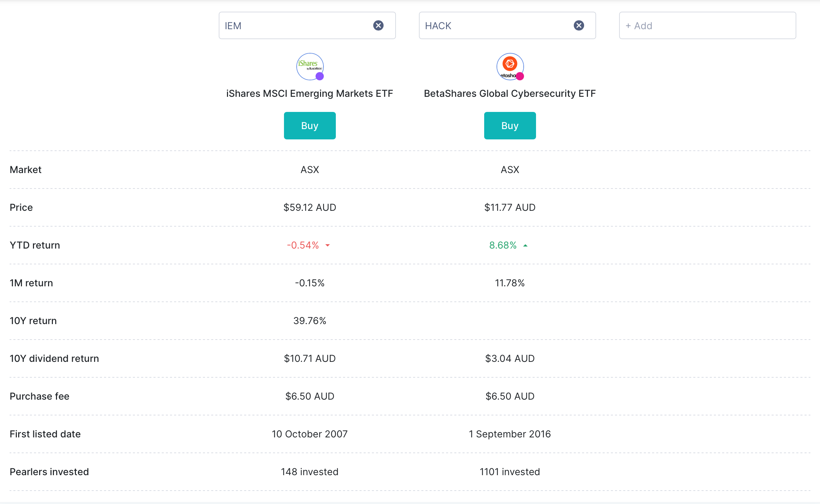This screenshot has height=504, width=820.
Task: Click the 8.68% YTD return value
Action: click(503, 245)
